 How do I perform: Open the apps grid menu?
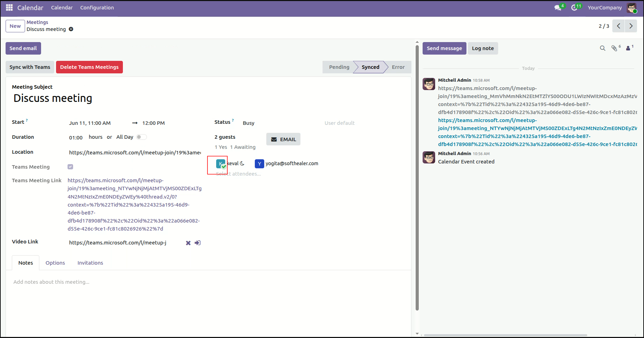click(x=9, y=8)
